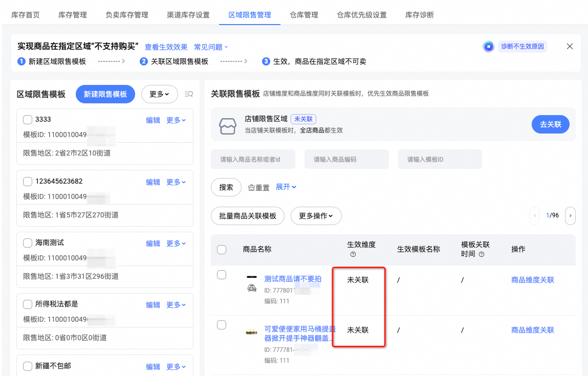Toggle the select-all checkbox in the table header

coord(222,249)
